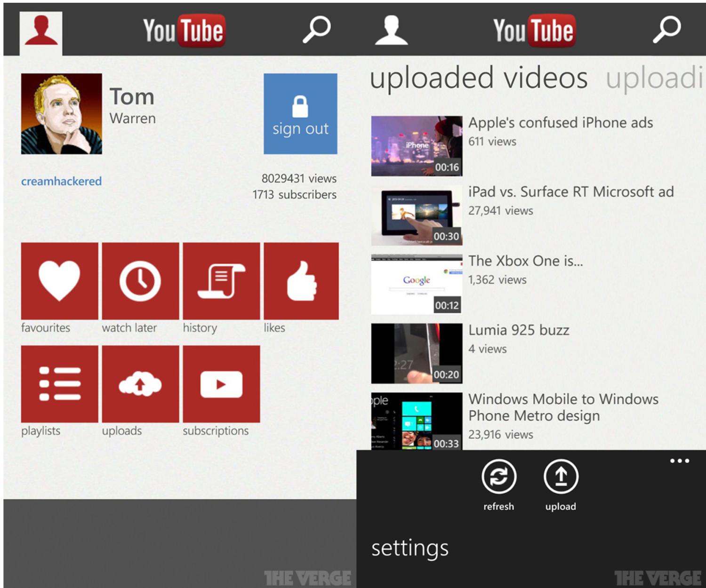Click the title "The Xbox One is..."

tap(526, 261)
